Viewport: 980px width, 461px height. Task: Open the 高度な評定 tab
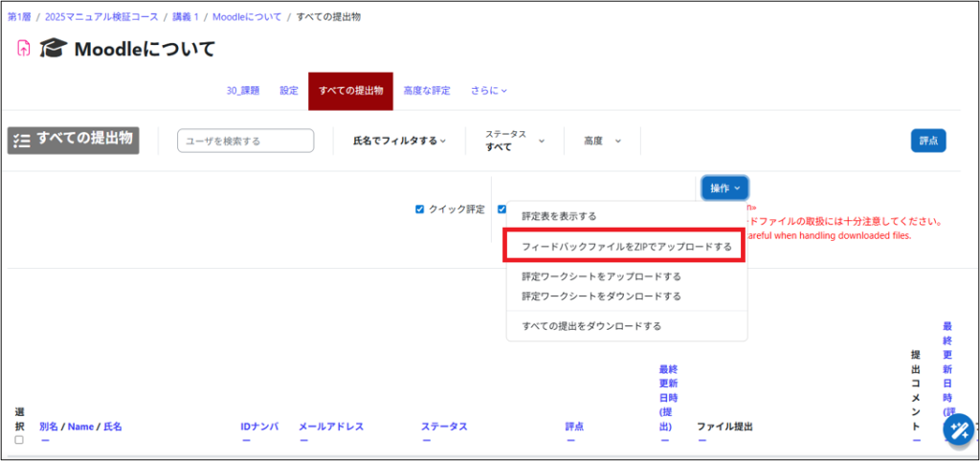427,91
